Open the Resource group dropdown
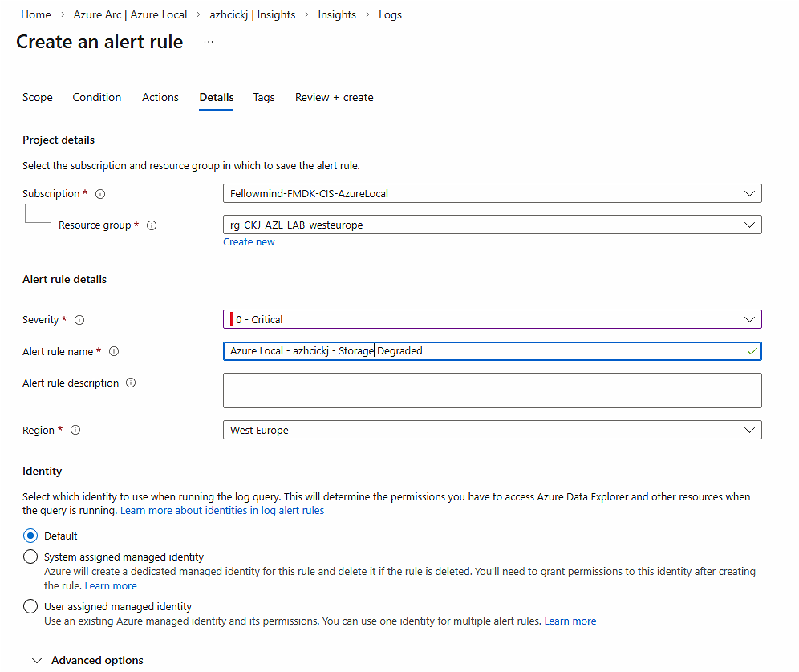The image size is (799, 672). pos(492,225)
